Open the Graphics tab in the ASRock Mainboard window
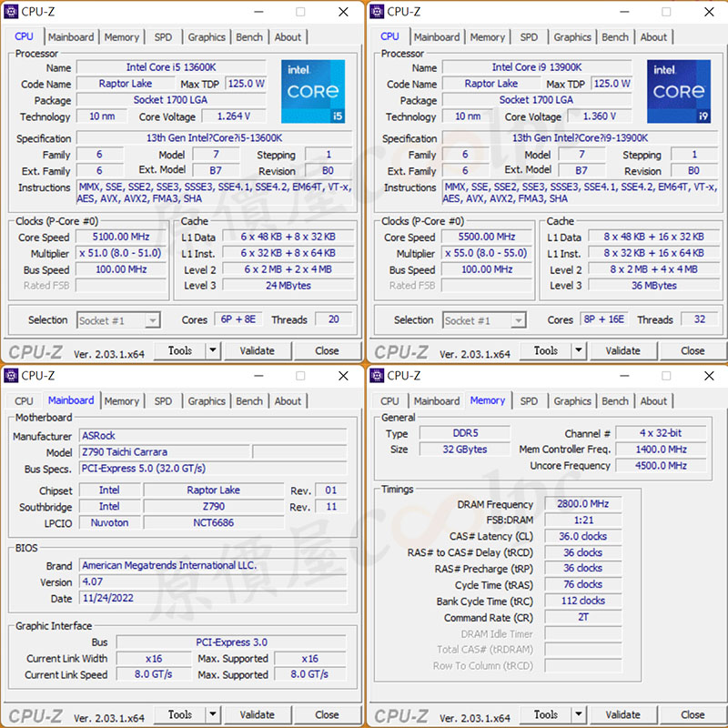This screenshot has width=728, height=728. tap(207, 401)
